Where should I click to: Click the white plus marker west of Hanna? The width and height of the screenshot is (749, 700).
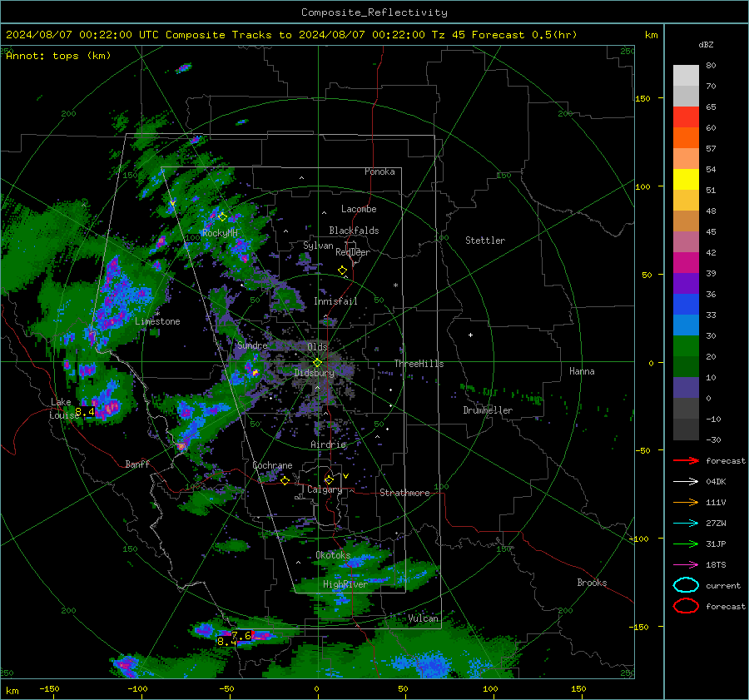(x=470, y=335)
